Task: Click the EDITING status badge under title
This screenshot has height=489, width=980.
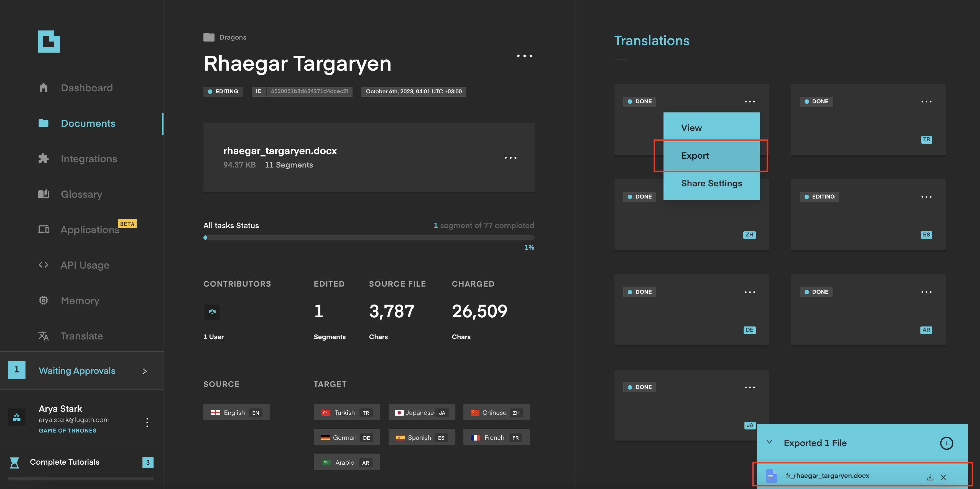Action: [223, 91]
